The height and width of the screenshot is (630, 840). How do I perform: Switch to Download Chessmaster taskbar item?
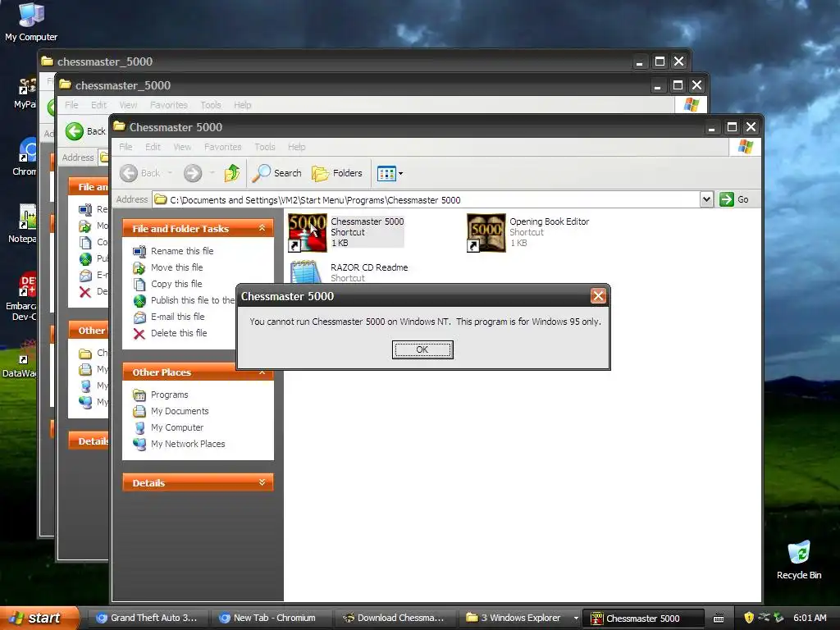(396, 619)
